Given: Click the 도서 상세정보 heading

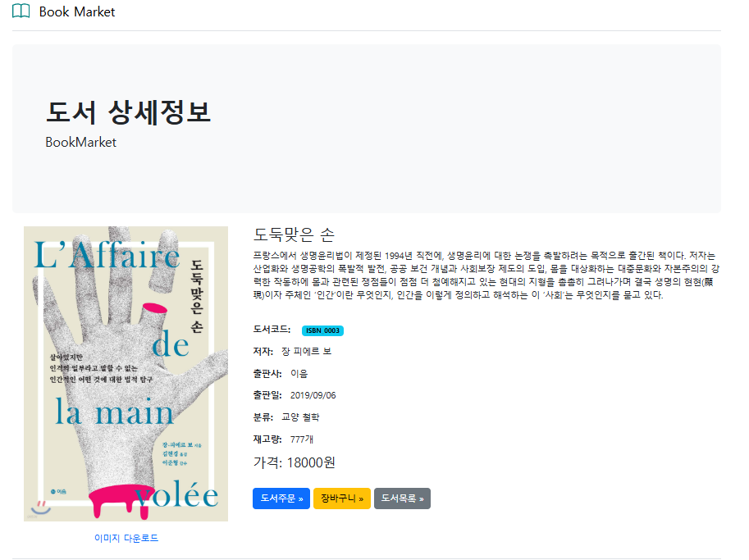Looking at the screenshot, I should [x=128, y=112].
